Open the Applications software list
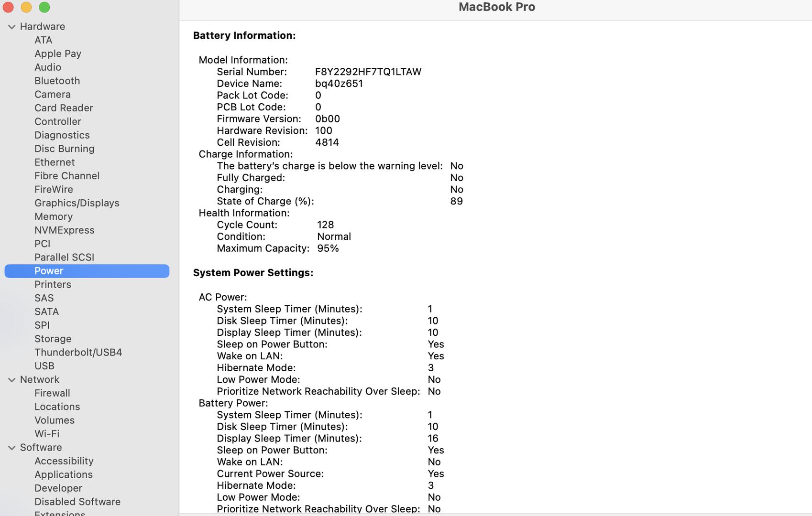Viewport: 812px width, 516px height. (64, 474)
